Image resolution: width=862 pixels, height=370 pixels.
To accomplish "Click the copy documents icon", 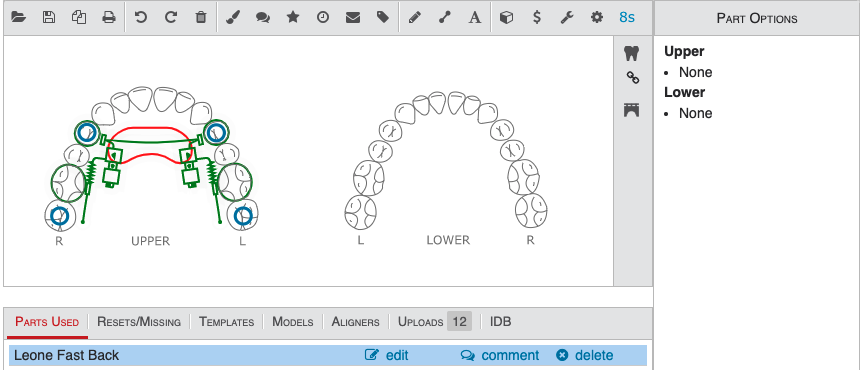I will (79, 18).
